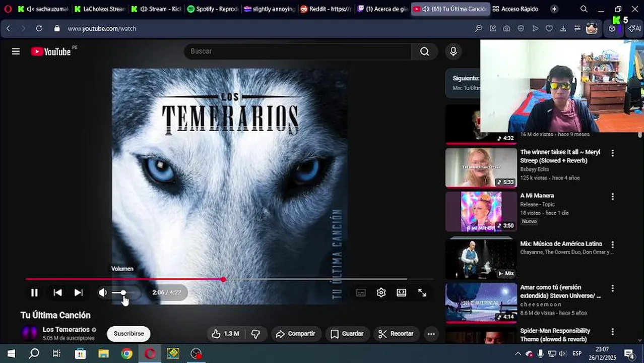Image resolution: width=644 pixels, height=363 pixels.
Task: Open the Los Temerarios channel name link
Action: [66, 330]
